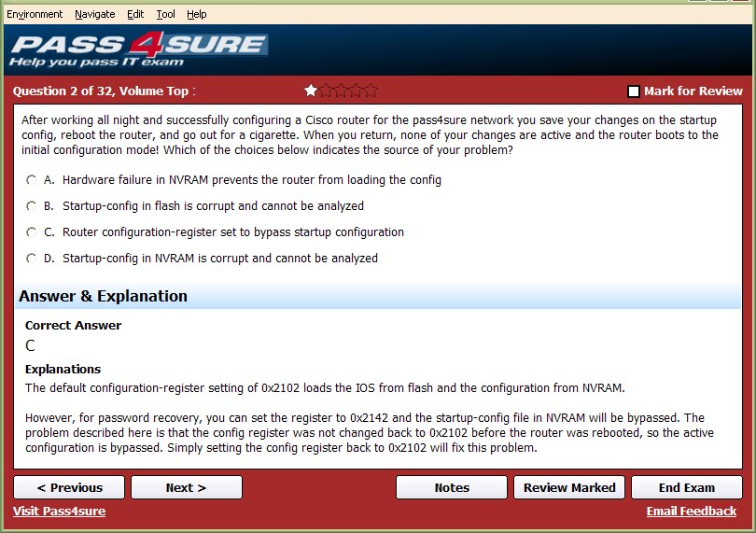Screen dimensions: 756x533
Task: Set rating to three stars
Action: (x=341, y=91)
